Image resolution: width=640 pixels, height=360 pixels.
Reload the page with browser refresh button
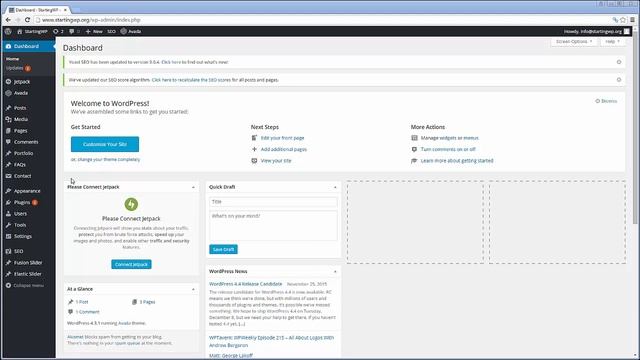tap(27, 20)
